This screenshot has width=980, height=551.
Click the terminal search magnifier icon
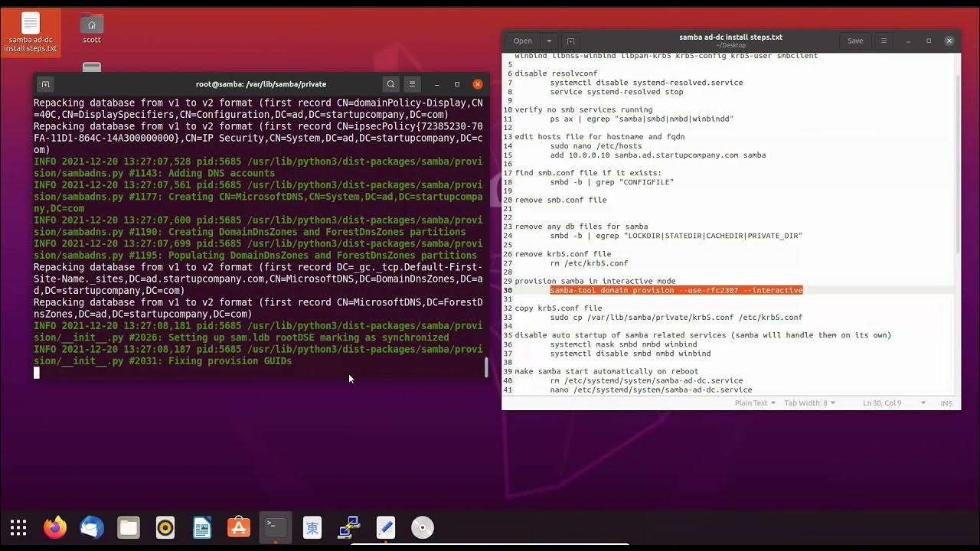[390, 84]
